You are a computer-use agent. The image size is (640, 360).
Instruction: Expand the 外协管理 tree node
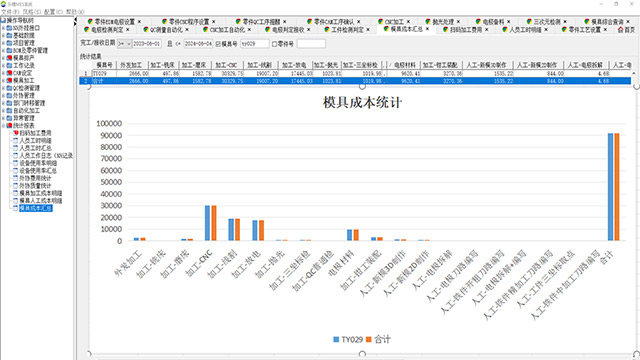[x=3, y=96]
